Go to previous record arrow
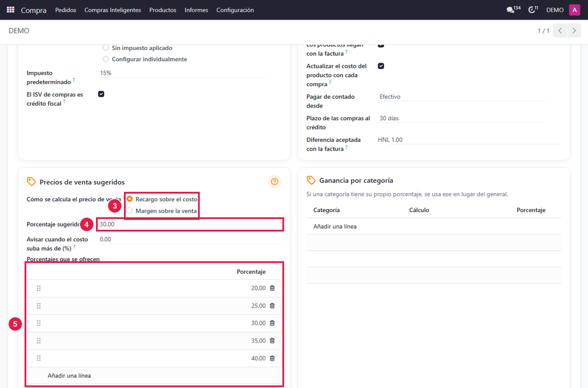The width and height of the screenshot is (588, 388). tap(560, 31)
